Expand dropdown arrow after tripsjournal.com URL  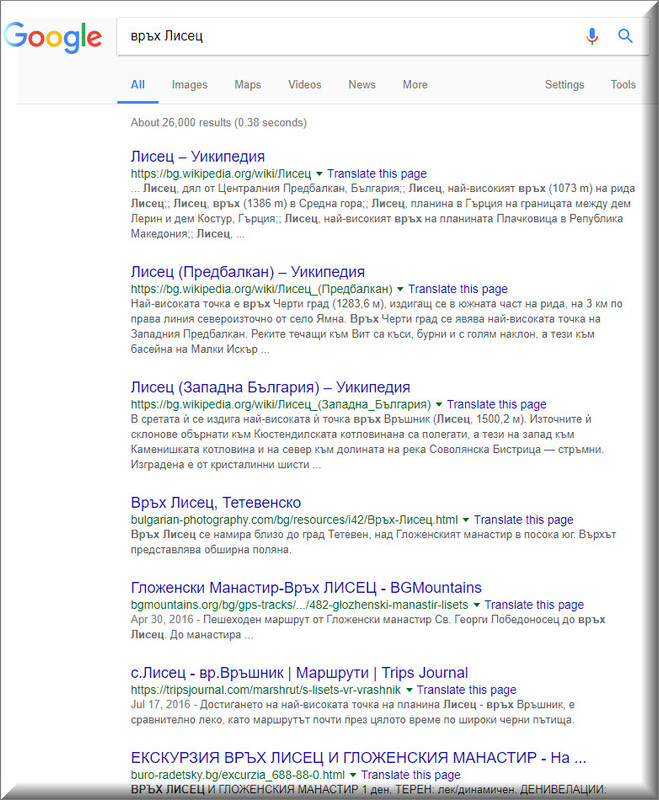tap(409, 690)
